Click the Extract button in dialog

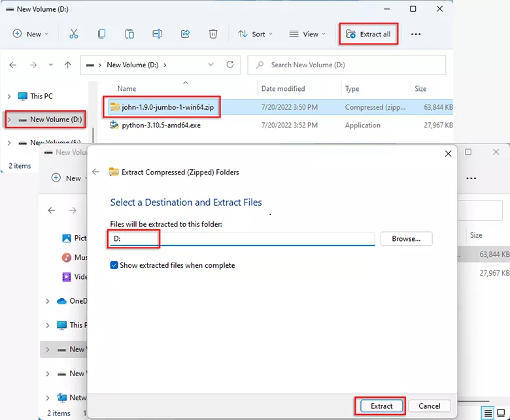pos(382,406)
